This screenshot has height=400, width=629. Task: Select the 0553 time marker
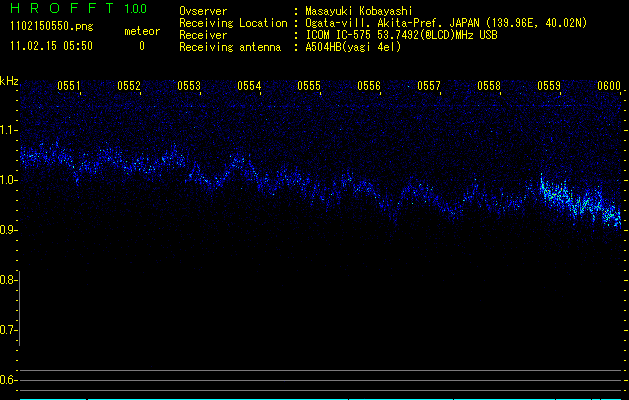point(189,86)
